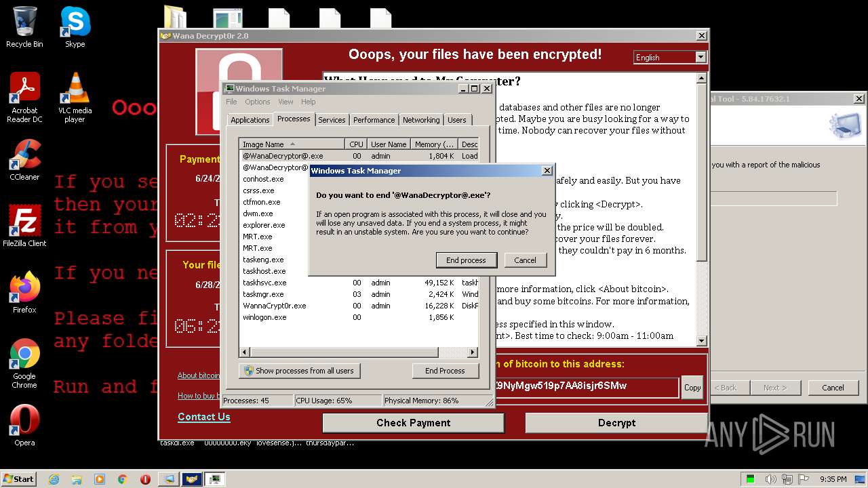Click Show processes from all users

click(x=299, y=371)
